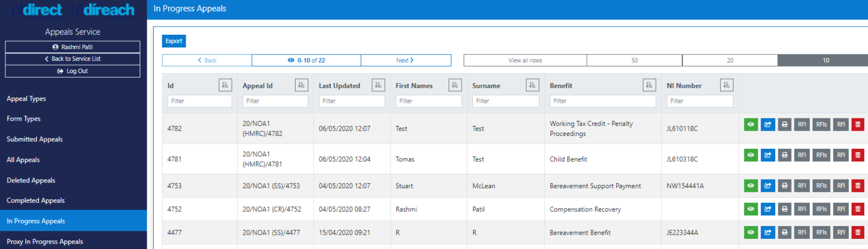868x249 pixels.
Task: Click the Id filter field
Action: pyautogui.click(x=200, y=101)
